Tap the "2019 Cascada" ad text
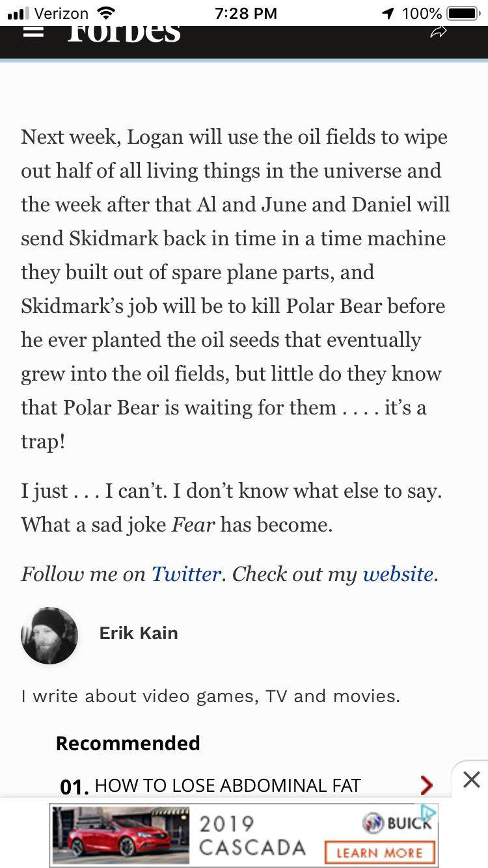 (252, 835)
